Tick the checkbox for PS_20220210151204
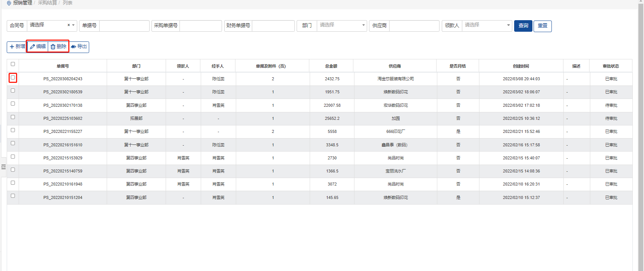The width and height of the screenshot is (644, 271). pos(13,196)
